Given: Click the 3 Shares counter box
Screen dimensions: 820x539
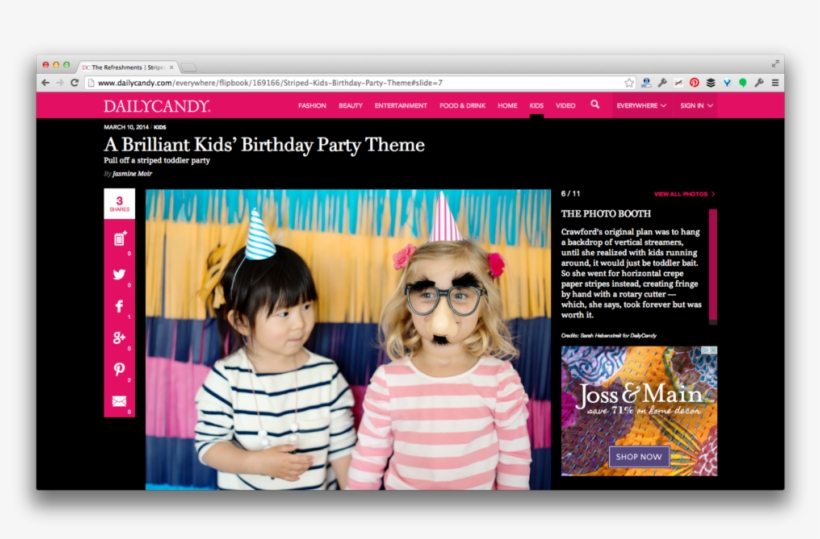Looking at the screenshot, I should (x=119, y=204).
